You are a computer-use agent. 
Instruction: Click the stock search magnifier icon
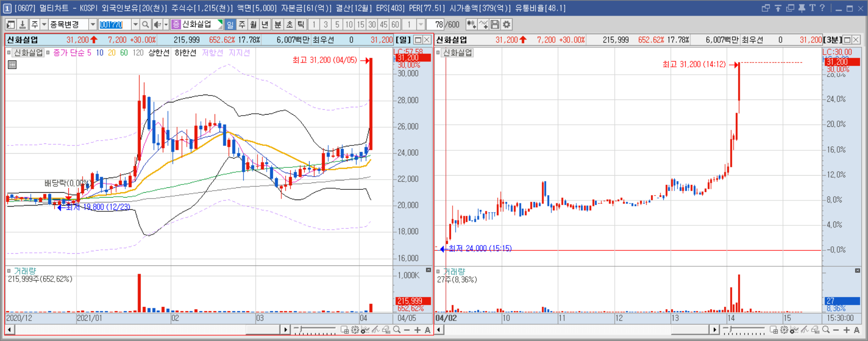tap(145, 24)
